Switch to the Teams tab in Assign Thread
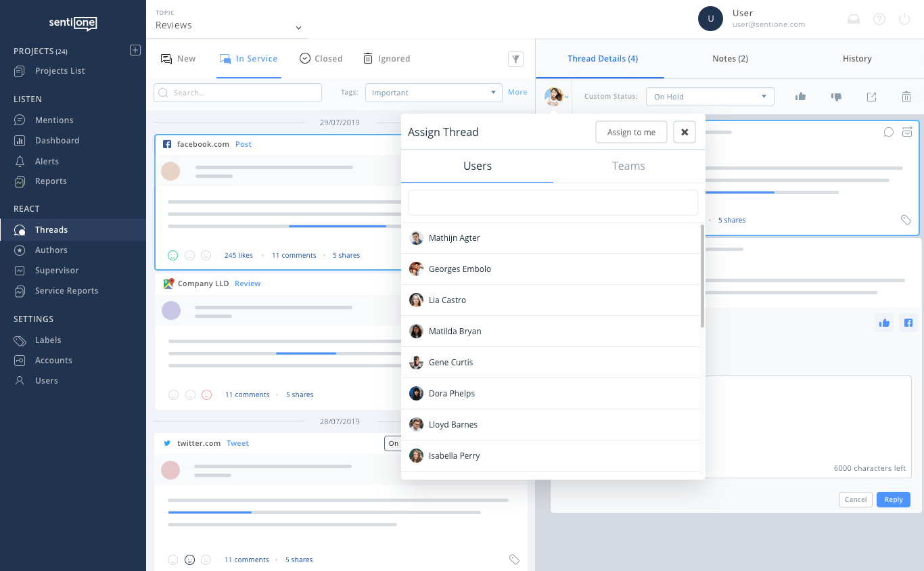The height and width of the screenshot is (571, 924). pyautogui.click(x=628, y=166)
